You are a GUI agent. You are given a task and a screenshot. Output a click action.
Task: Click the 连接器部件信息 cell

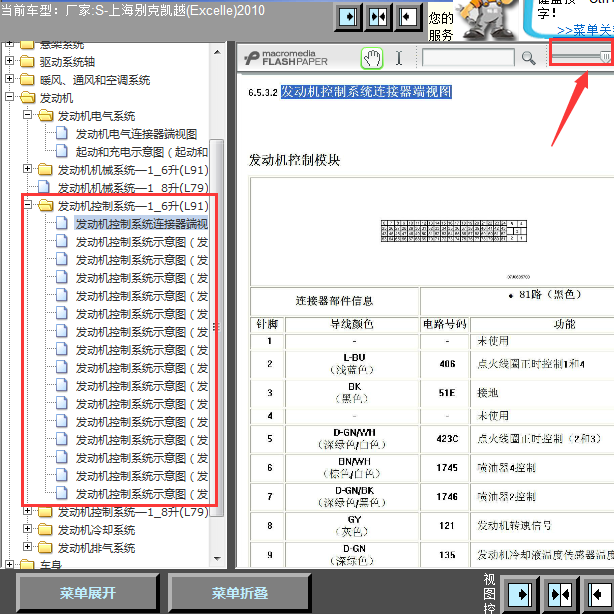coord(334,301)
